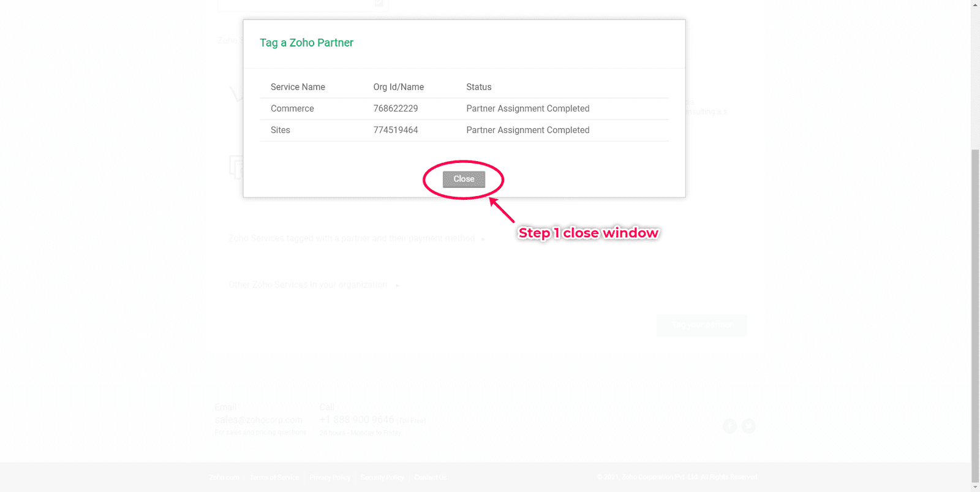Click the scrollbar up arrow

975,4
